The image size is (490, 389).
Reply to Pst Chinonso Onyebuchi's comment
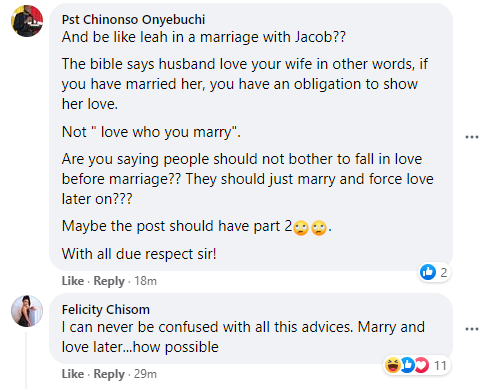pos(109,281)
